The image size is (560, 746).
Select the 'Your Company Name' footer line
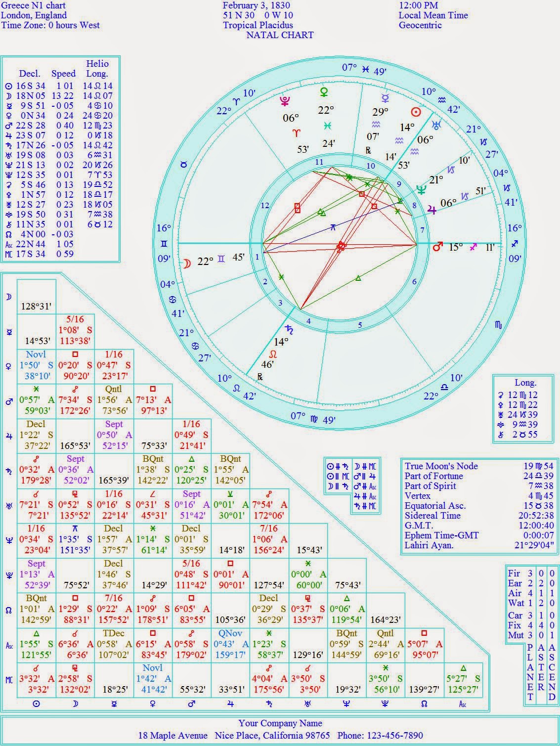click(280, 723)
